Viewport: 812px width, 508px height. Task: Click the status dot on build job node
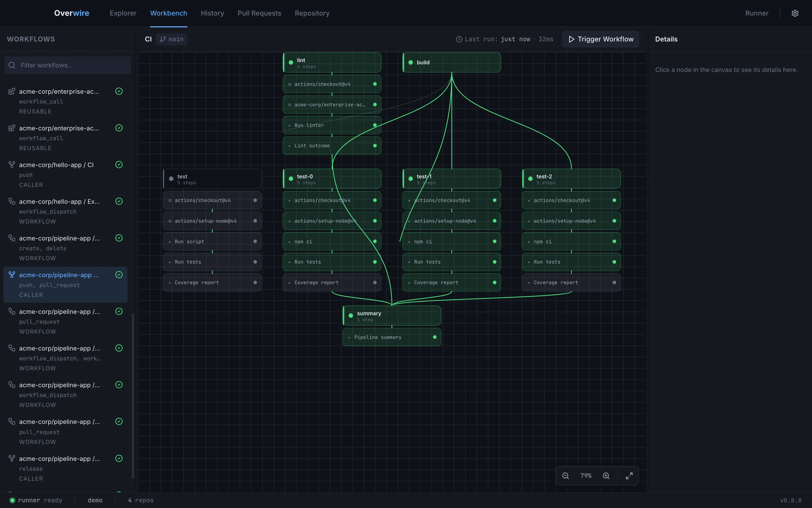click(x=411, y=62)
